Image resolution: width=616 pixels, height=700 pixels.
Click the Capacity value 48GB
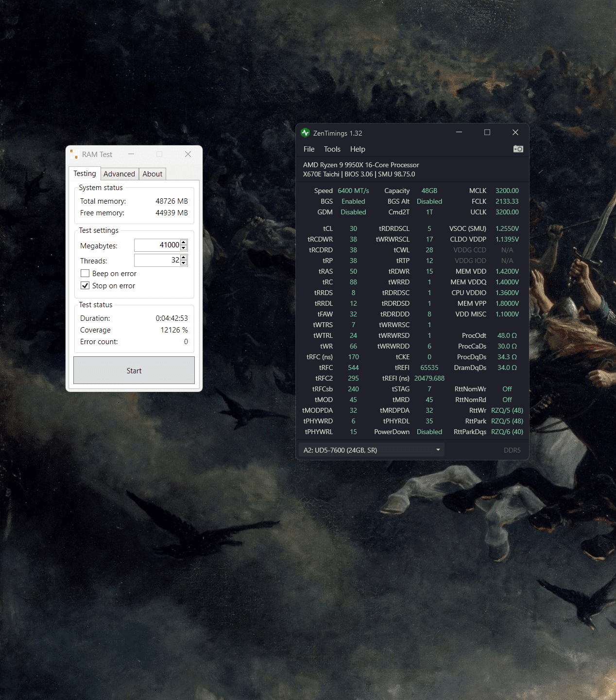(429, 191)
